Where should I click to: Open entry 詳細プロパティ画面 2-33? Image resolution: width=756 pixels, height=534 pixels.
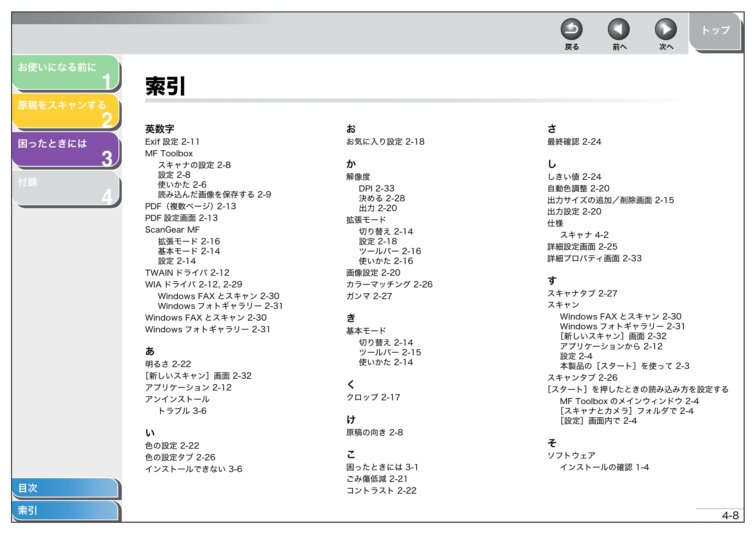click(595, 258)
